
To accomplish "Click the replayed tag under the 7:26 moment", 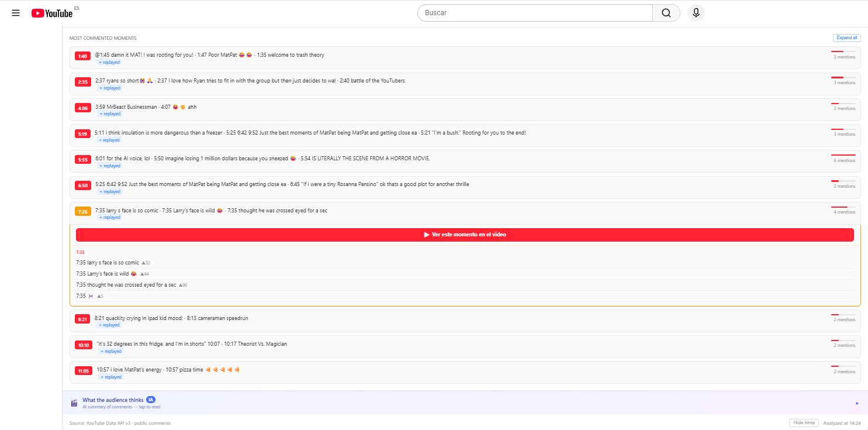I will pos(109,217).
